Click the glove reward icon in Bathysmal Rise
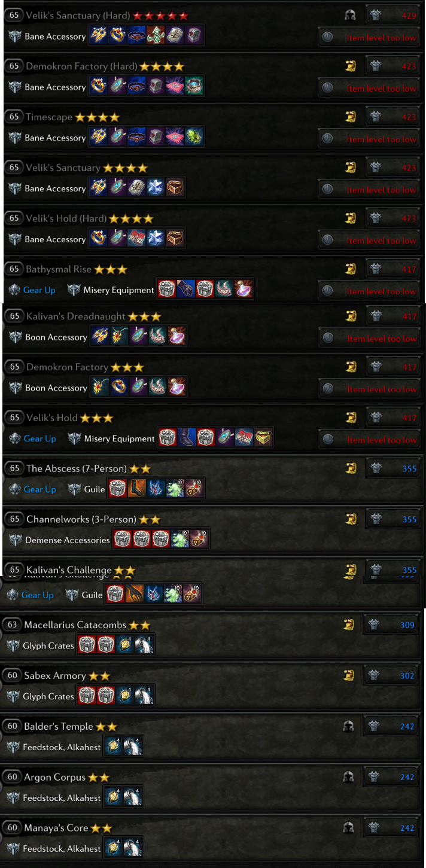 pos(186,290)
